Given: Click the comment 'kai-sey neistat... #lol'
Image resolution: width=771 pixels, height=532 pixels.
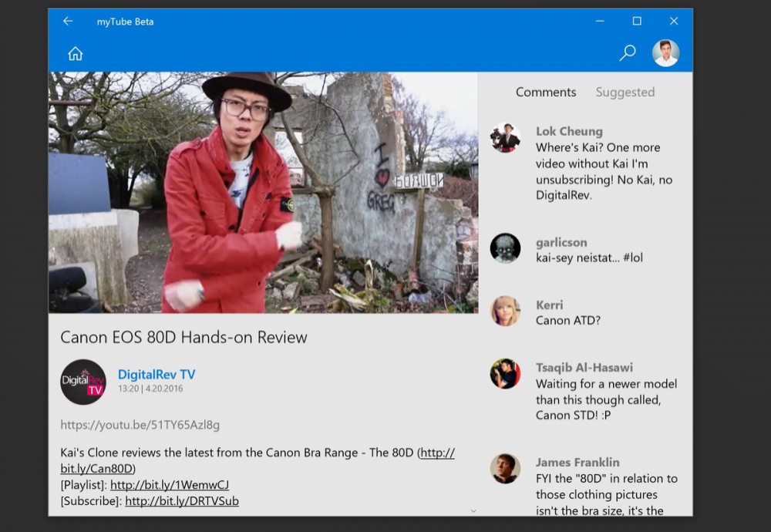Looking at the screenshot, I should (x=589, y=258).
